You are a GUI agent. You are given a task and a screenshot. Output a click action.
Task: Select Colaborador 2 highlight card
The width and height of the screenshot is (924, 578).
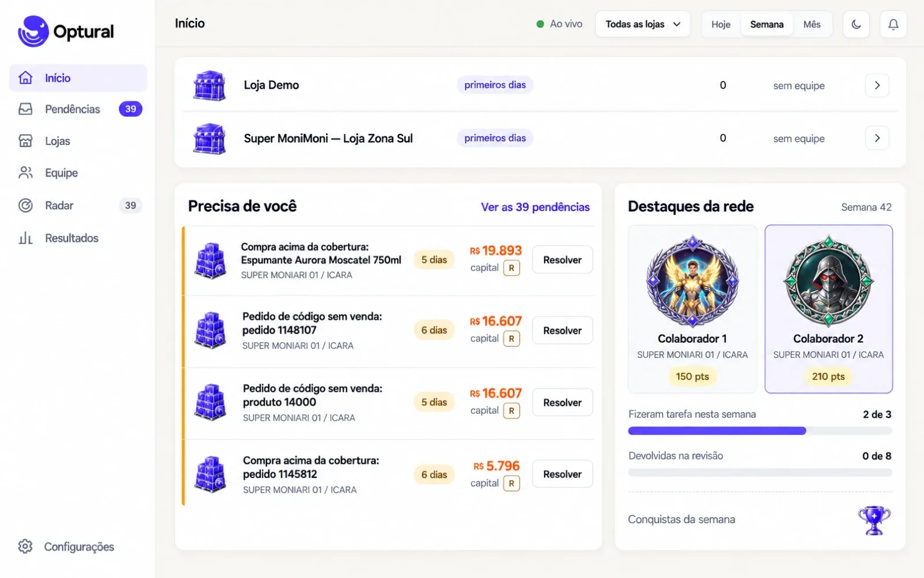829,309
